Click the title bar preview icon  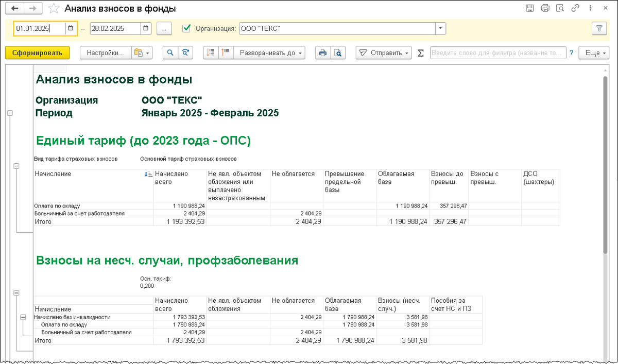point(561,9)
